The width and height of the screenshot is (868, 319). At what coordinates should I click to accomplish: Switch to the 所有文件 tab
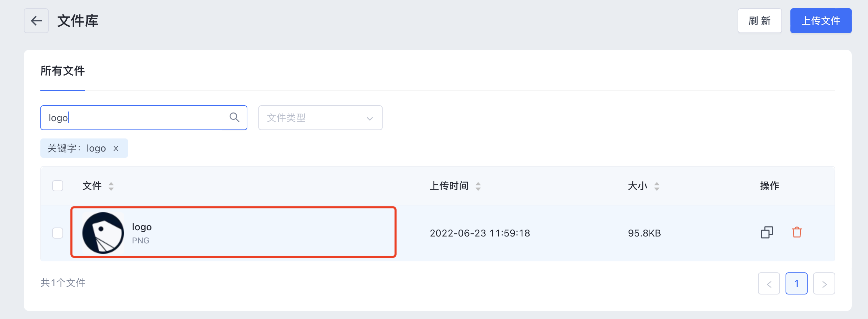coord(62,71)
